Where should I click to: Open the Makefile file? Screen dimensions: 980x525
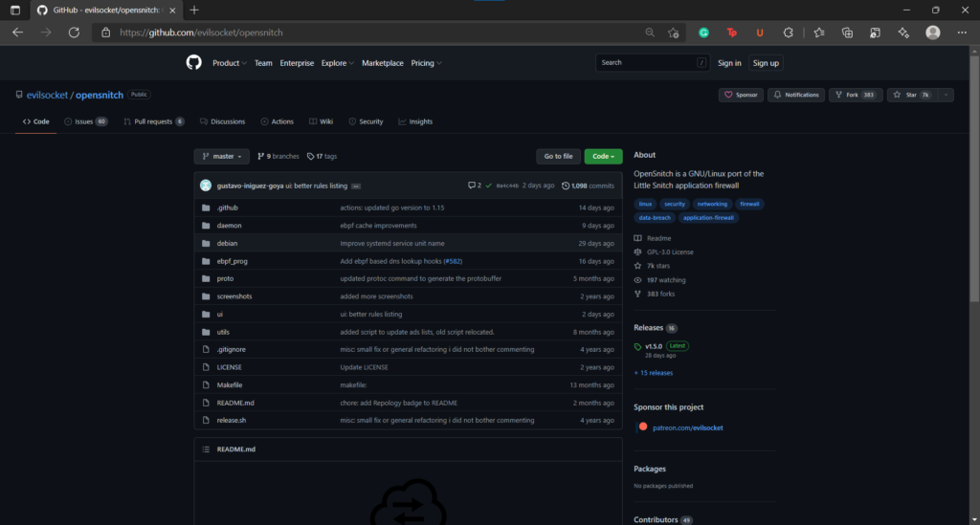coord(230,385)
